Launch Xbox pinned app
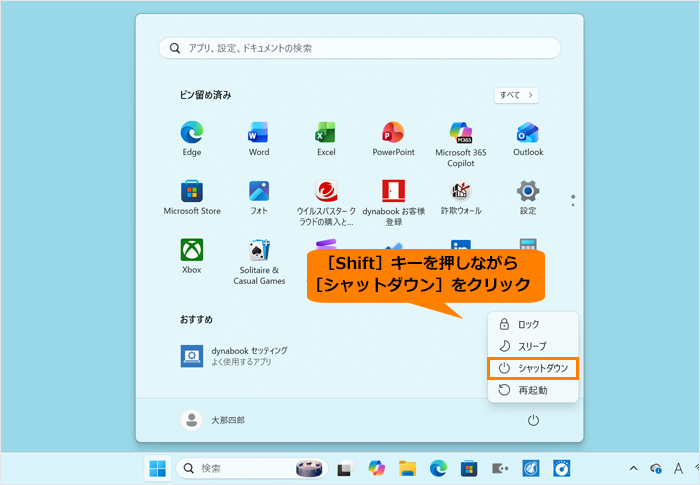This screenshot has width=700, height=485. point(192,256)
